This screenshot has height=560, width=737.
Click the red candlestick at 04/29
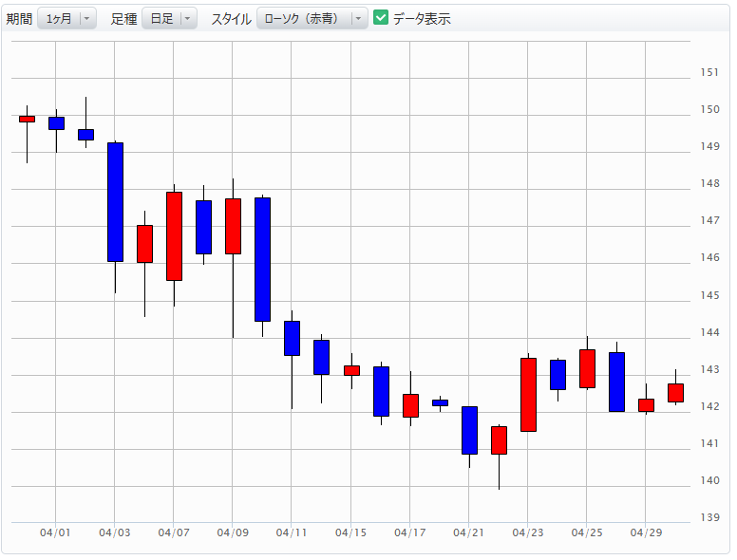646,405
